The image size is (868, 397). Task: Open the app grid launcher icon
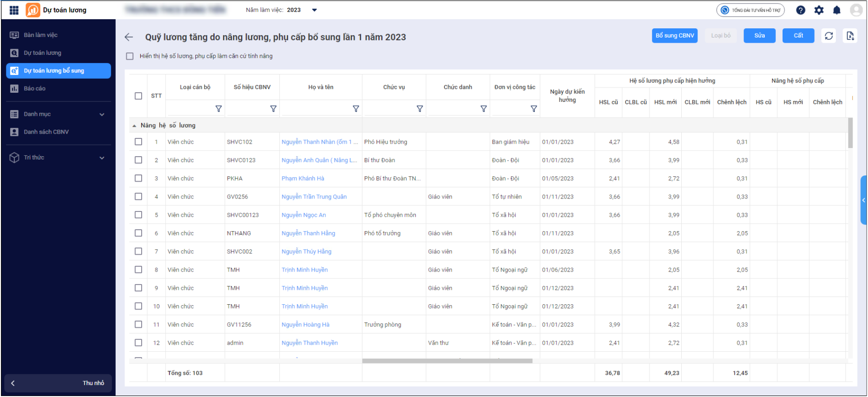[x=14, y=10]
